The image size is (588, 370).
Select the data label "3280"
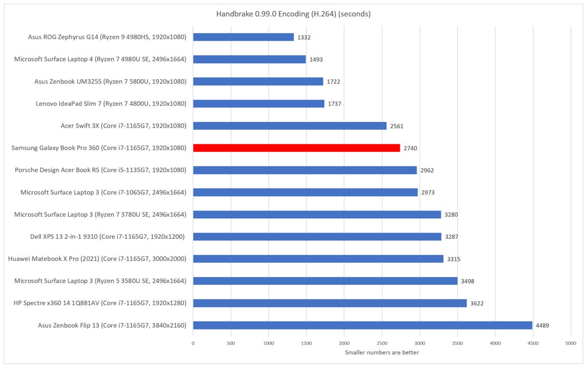(451, 215)
